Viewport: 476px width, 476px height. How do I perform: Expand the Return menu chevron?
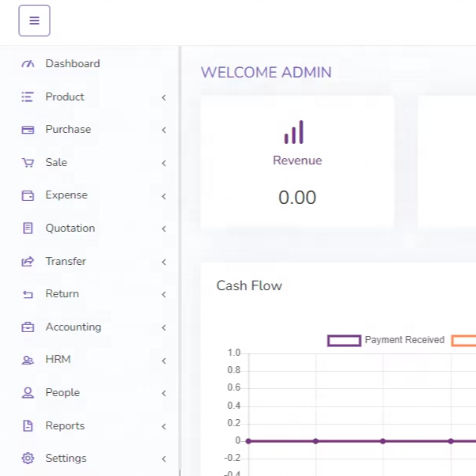pyautogui.click(x=164, y=294)
